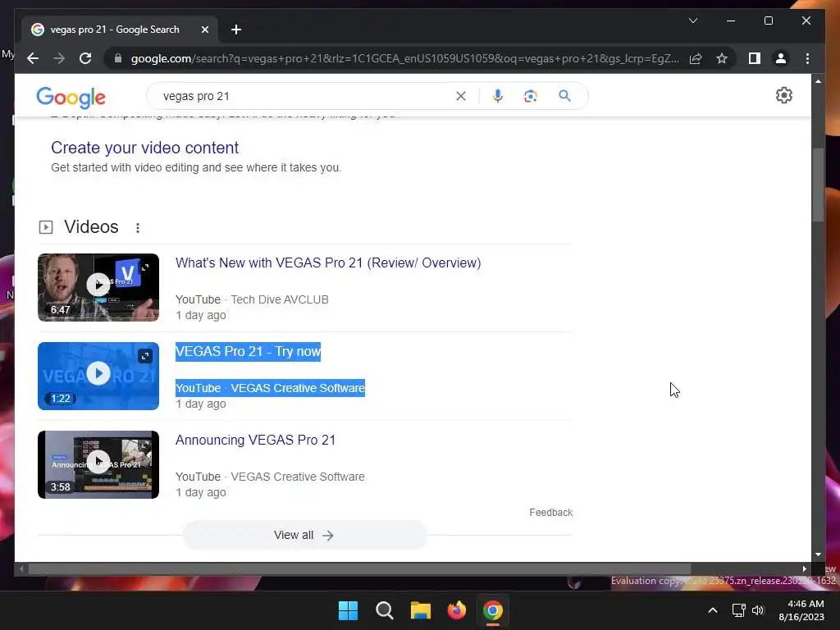Click 'Tech Dive AVCLUB' channel text

(280, 299)
